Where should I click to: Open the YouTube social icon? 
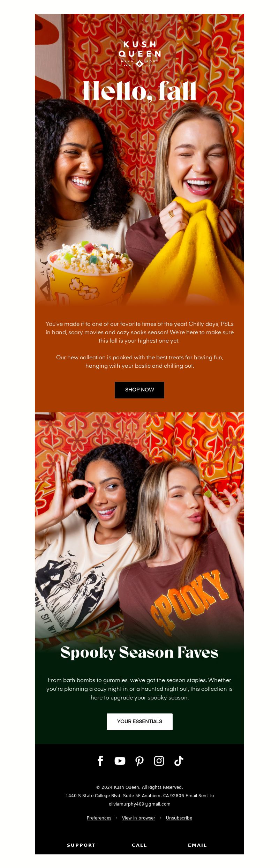click(x=120, y=761)
